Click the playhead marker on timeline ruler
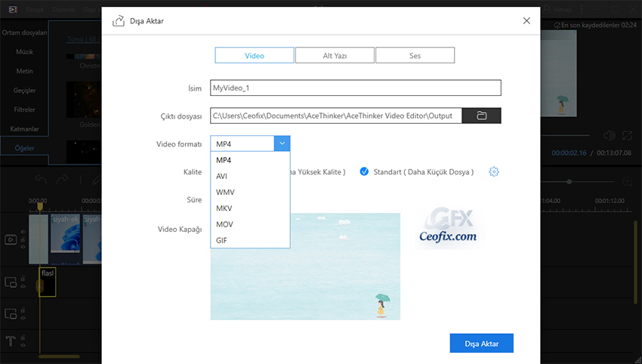This screenshot has height=364, width=642. [x=40, y=206]
